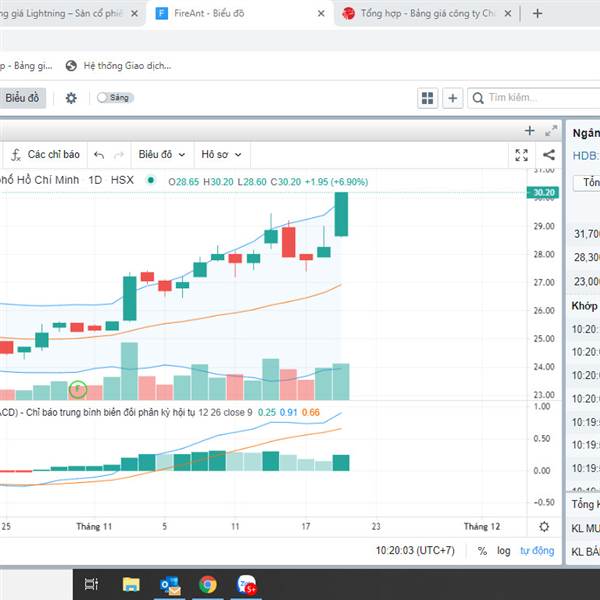
Task: Expand the Hồ sơ dropdown
Action: [221, 155]
